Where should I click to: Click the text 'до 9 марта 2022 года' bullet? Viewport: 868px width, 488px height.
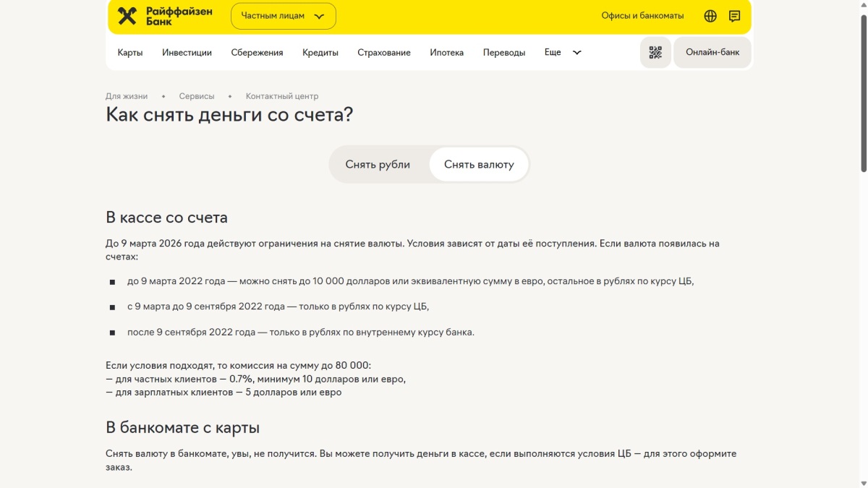(411, 281)
